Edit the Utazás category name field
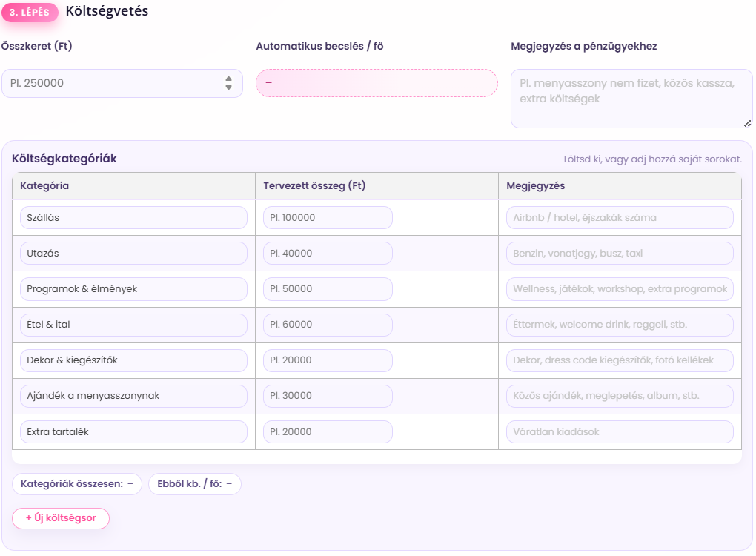Viewport: 756px width, 556px height. [x=133, y=254]
